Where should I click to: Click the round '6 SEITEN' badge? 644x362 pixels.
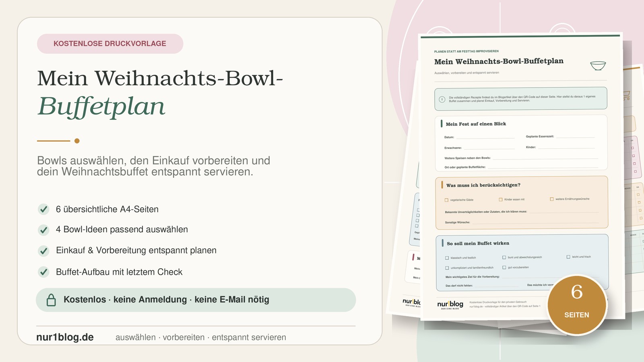tap(577, 304)
